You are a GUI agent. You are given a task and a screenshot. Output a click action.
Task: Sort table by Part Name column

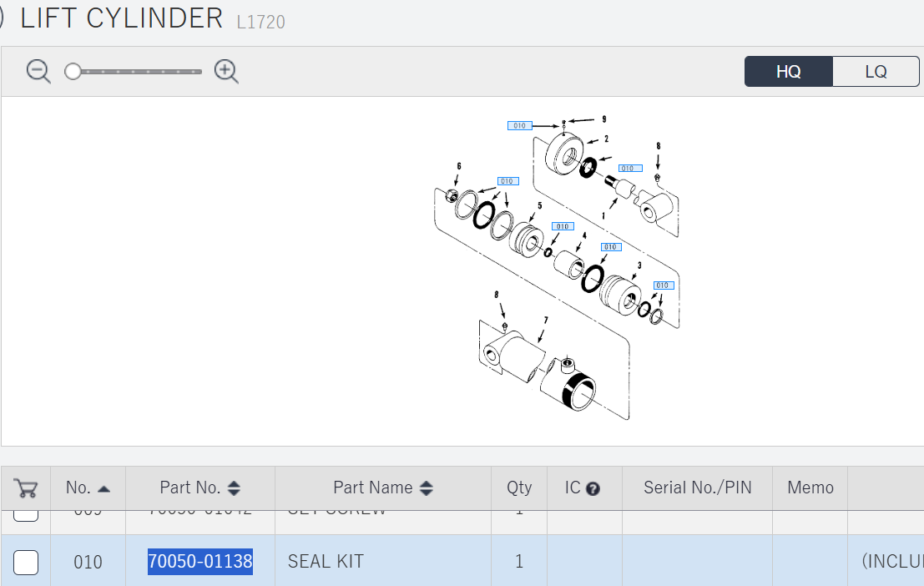[383, 488]
